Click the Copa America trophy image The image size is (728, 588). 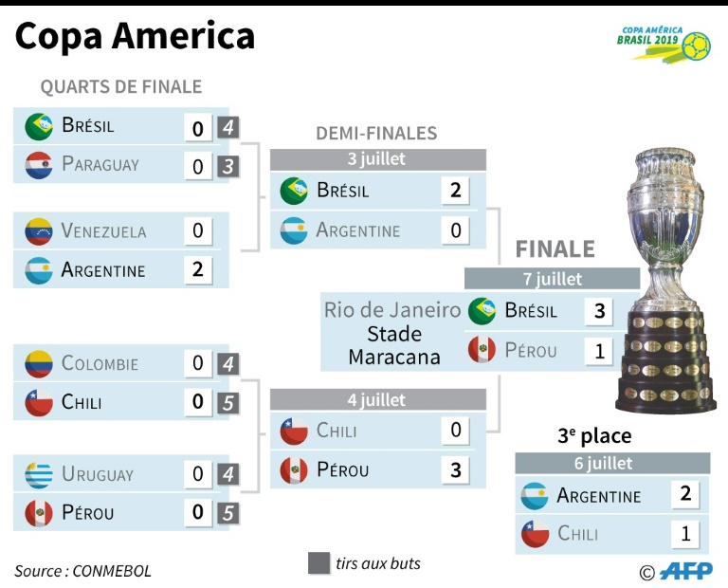pyautogui.click(x=666, y=280)
